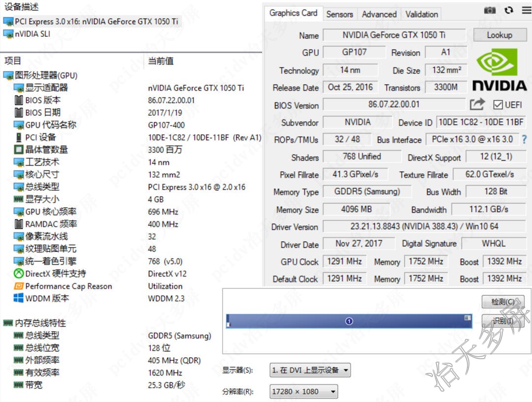
Task: Click the value GP107-400
Action: point(166,125)
